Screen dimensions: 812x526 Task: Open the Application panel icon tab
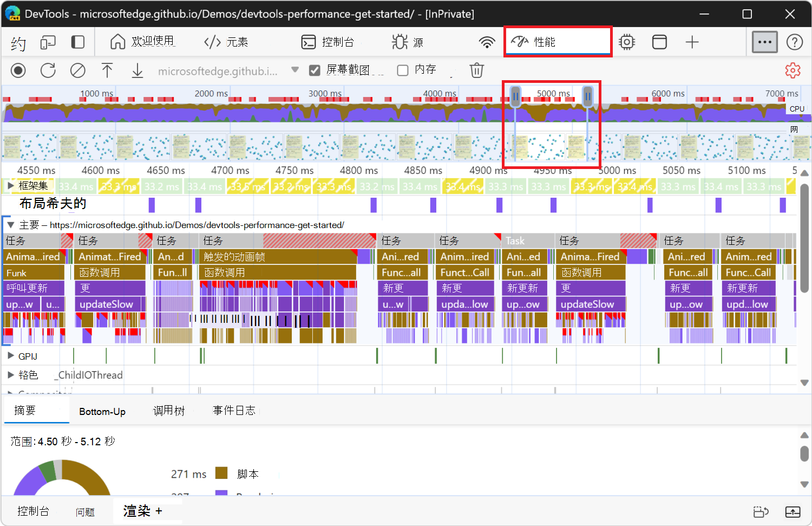pos(659,42)
